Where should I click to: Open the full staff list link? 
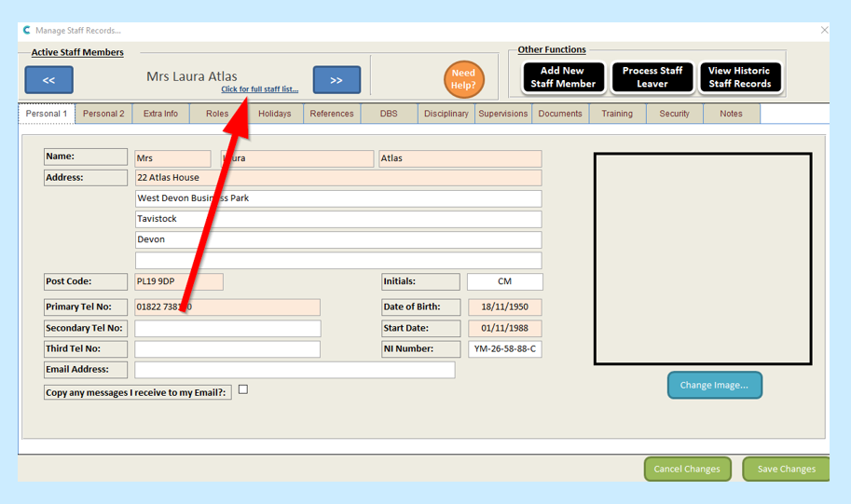pos(259,89)
